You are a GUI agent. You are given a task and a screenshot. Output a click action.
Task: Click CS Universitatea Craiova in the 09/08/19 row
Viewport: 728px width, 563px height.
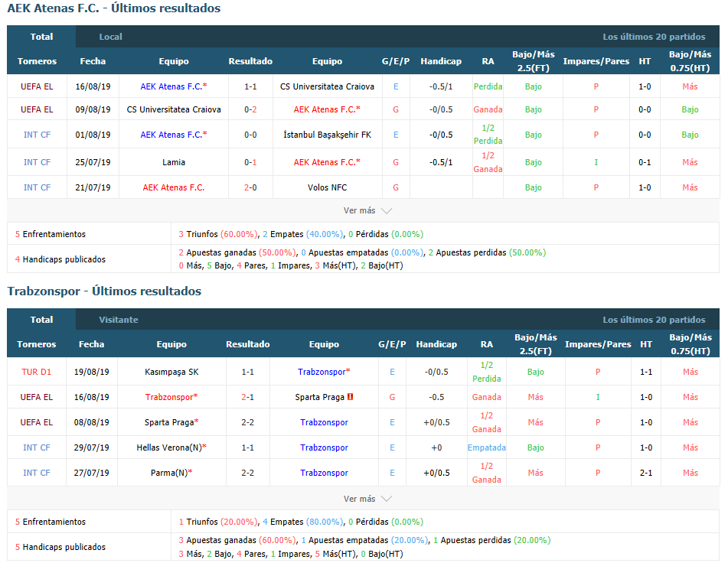point(174,109)
